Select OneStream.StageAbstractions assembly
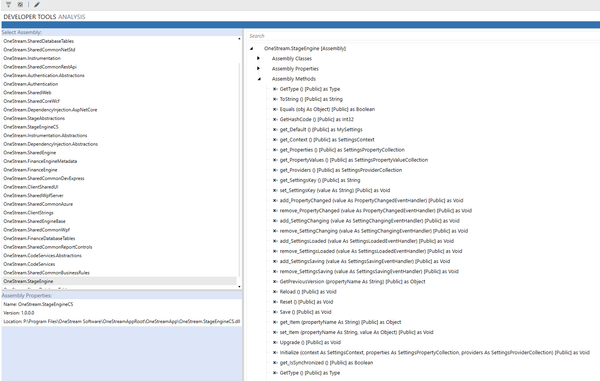Screen dimensions: 600x381 coord(34,118)
